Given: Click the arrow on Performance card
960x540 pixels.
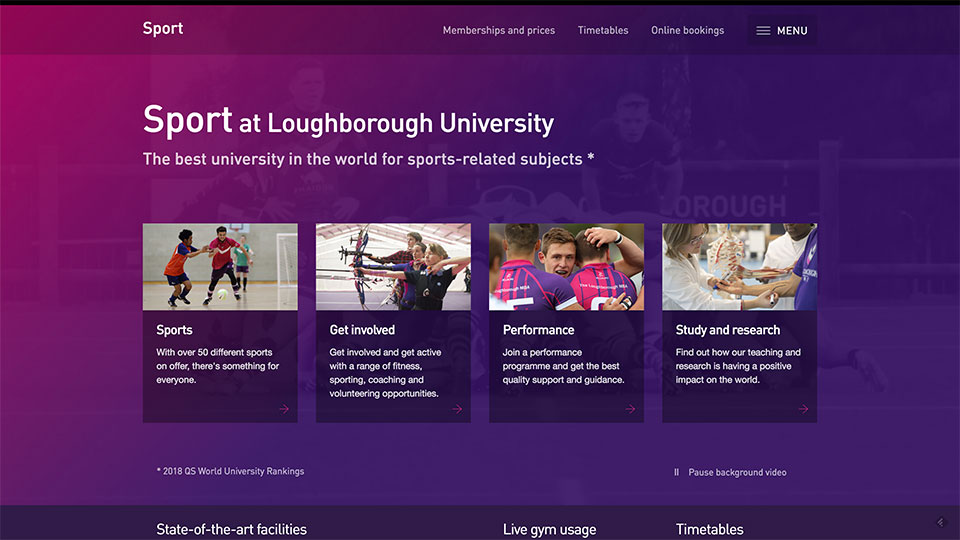Looking at the screenshot, I should pos(630,408).
